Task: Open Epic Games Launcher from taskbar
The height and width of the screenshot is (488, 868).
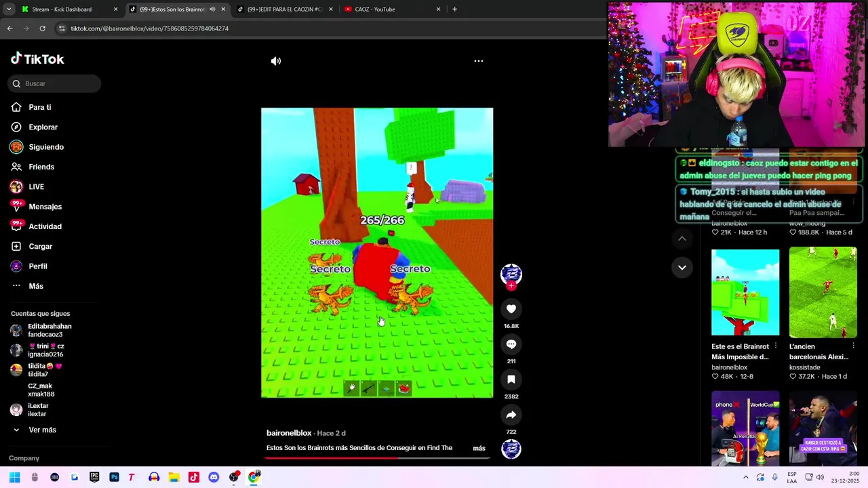Action: 94,477
